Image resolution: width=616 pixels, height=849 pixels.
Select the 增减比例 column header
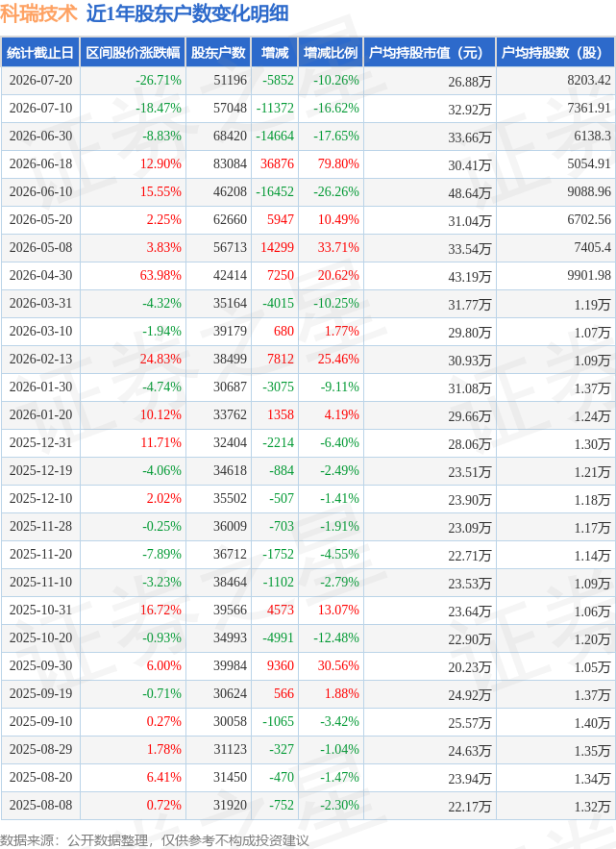(331, 53)
